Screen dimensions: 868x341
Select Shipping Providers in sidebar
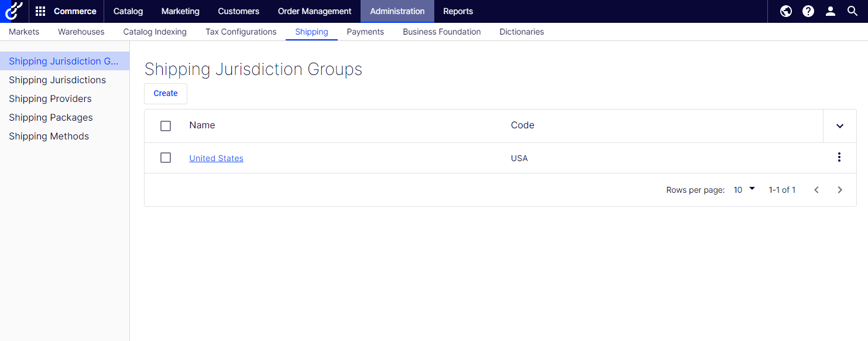point(50,98)
